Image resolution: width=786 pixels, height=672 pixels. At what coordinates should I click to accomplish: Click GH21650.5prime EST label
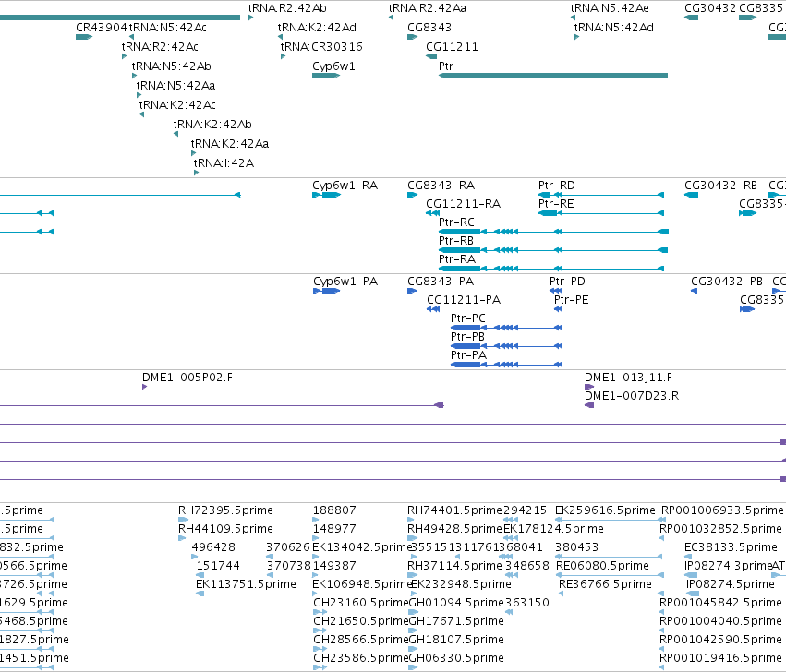361,621
